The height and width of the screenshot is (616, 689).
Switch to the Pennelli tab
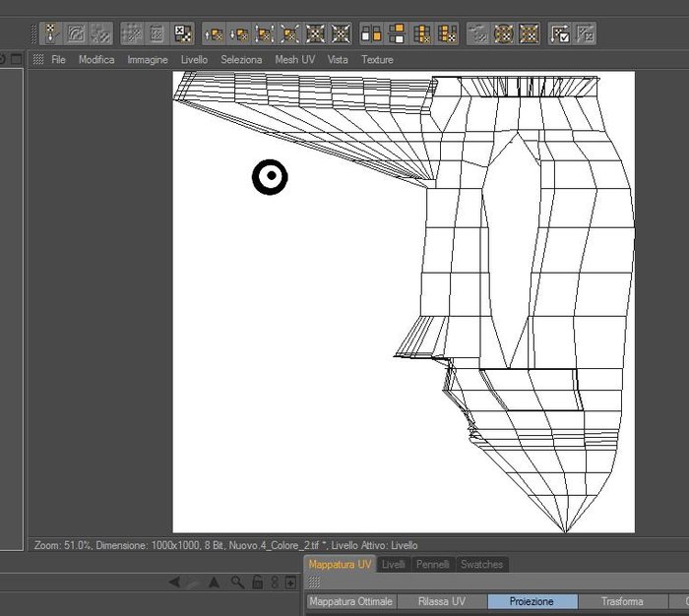tap(432, 564)
